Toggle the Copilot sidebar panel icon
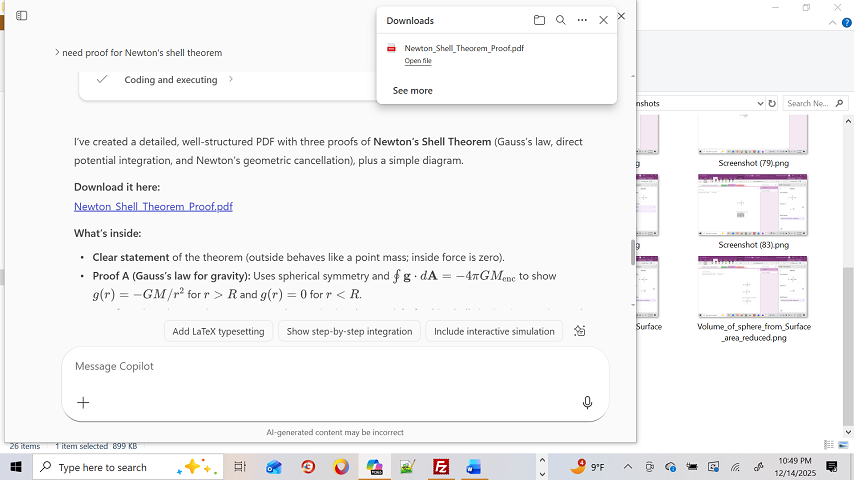This screenshot has height=480, width=854. [x=22, y=16]
